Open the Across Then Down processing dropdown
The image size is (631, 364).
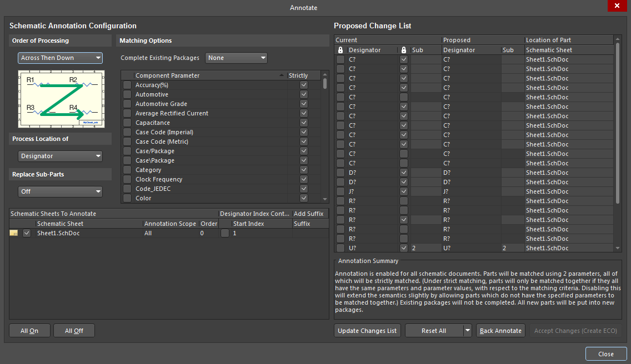coord(60,58)
